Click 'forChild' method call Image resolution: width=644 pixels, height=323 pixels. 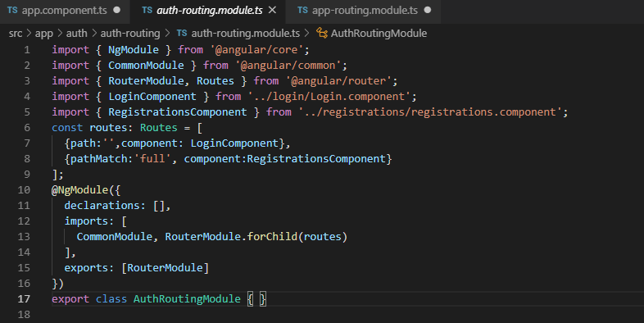pyautogui.click(x=272, y=237)
